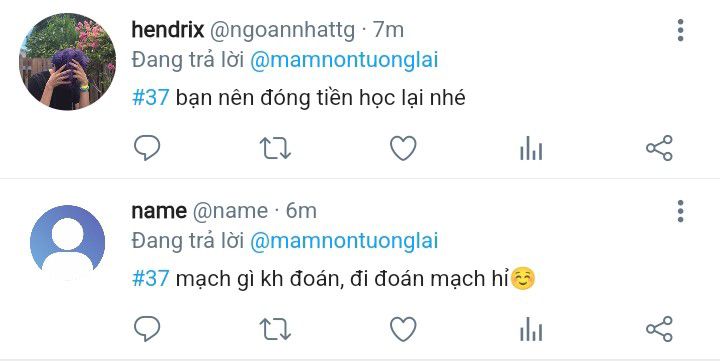Image resolution: width=720 pixels, height=361 pixels.
Task: Open @mamnontuonglai link in name's reply
Action: [344, 242]
